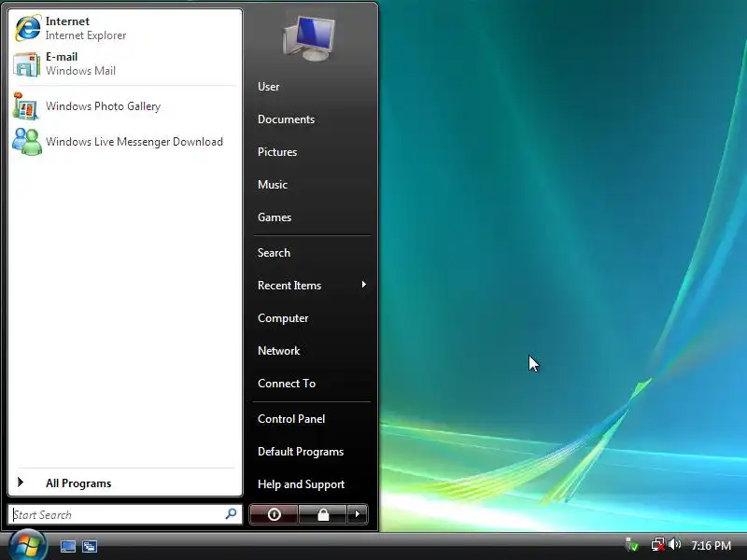Viewport: 747px width, 560px height.
Task: Open the Documents folder entry
Action: click(286, 119)
